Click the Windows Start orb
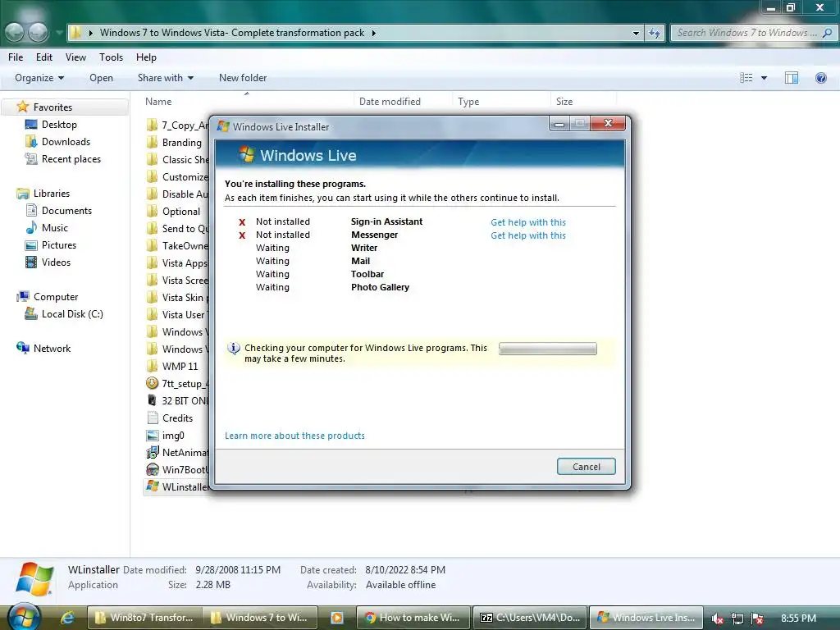Image resolution: width=840 pixels, height=630 pixels. (x=24, y=617)
